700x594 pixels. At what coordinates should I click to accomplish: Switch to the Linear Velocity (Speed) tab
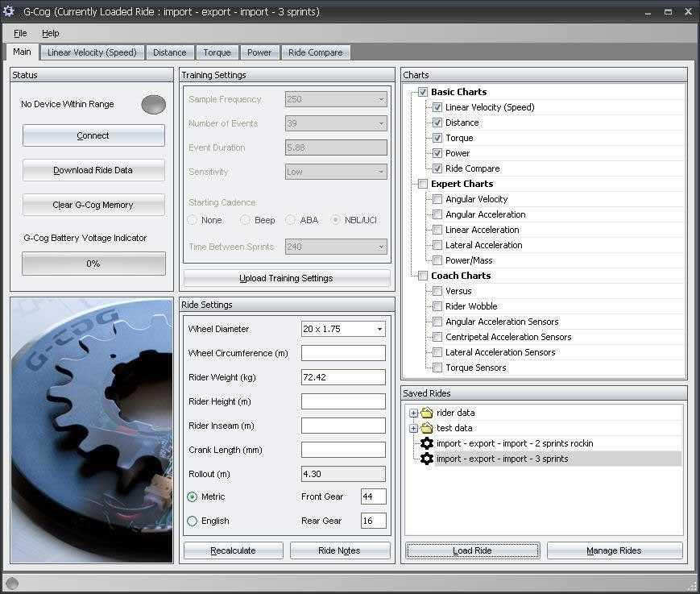click(x=92, y=52)
